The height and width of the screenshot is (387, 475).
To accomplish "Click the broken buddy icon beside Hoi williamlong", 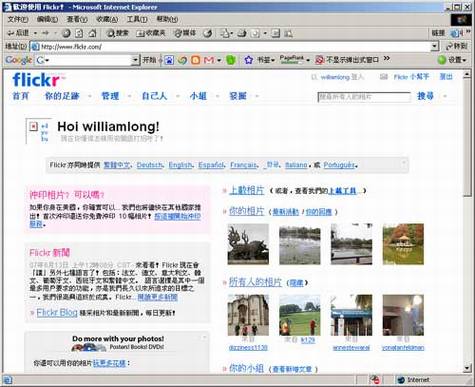I will [x=33, y=126].
